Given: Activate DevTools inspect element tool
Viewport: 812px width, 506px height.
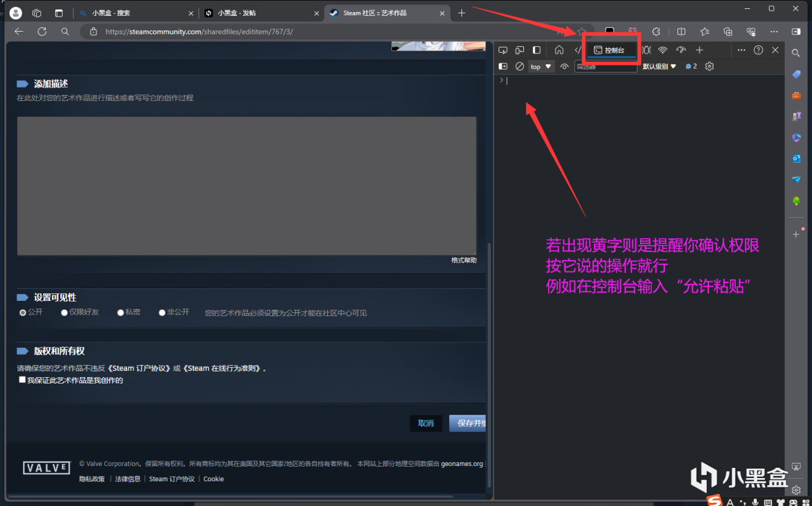Looking at the screenshot, I should click(503, 50).
